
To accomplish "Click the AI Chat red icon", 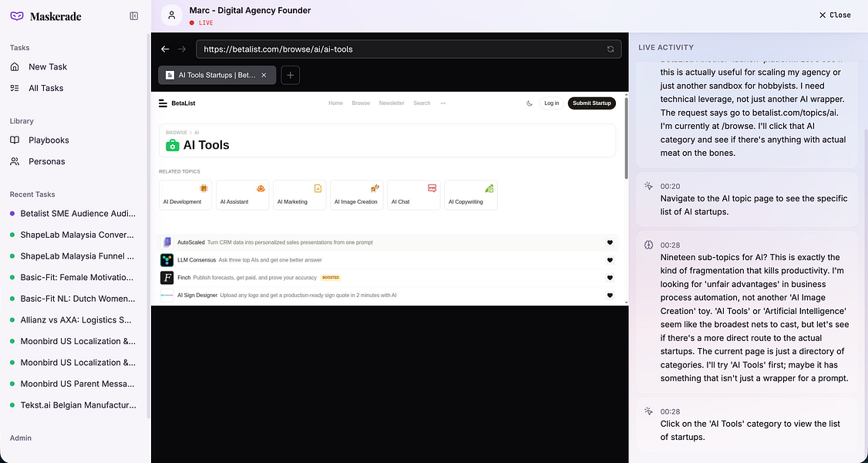I will [x=432, y=188].
